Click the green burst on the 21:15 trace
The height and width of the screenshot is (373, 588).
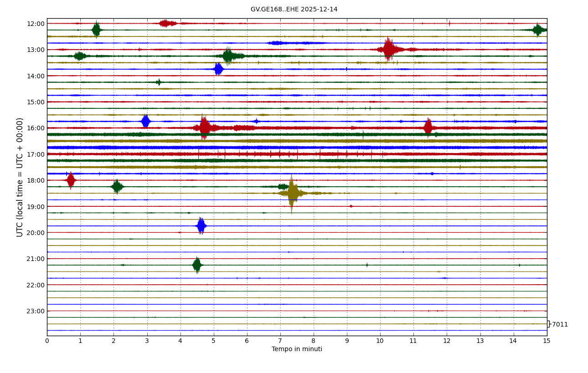click(197, 265)
